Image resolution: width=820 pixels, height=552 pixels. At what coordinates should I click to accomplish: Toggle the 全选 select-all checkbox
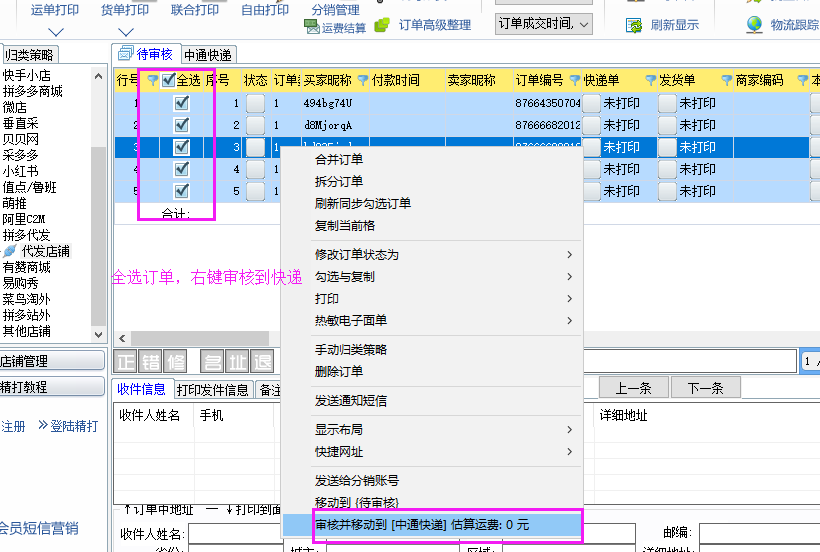(168, 80)
